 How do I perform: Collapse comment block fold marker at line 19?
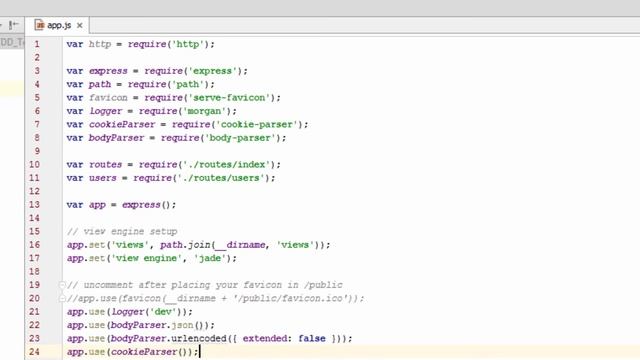tap(62, 285)
